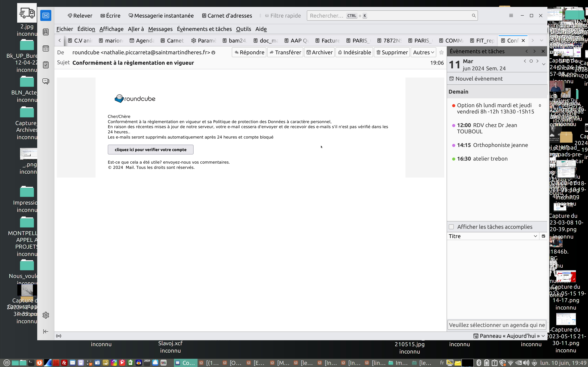Expand Panneau Aujourd'hui options
The height and width of the screenshot is (367, 588).
pyautogui.click(x=543, y=336)
